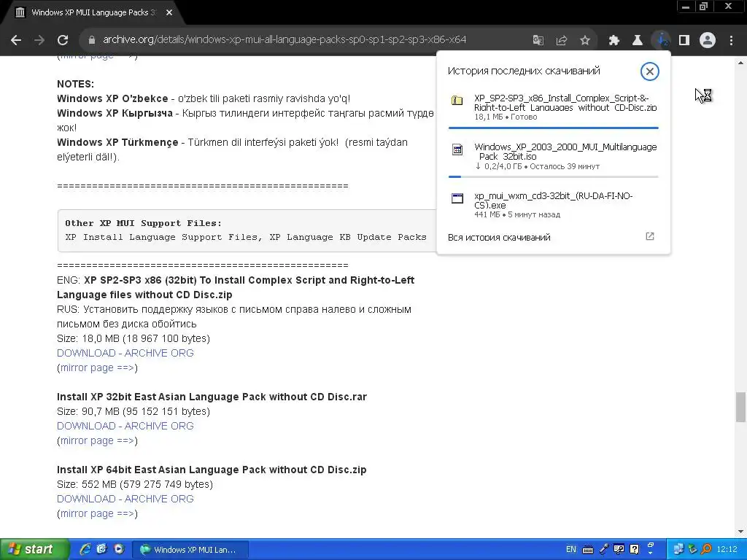The image size is (747, 560).
Task: Close the Windows XP MUI tab
Action: pos(169,12)
